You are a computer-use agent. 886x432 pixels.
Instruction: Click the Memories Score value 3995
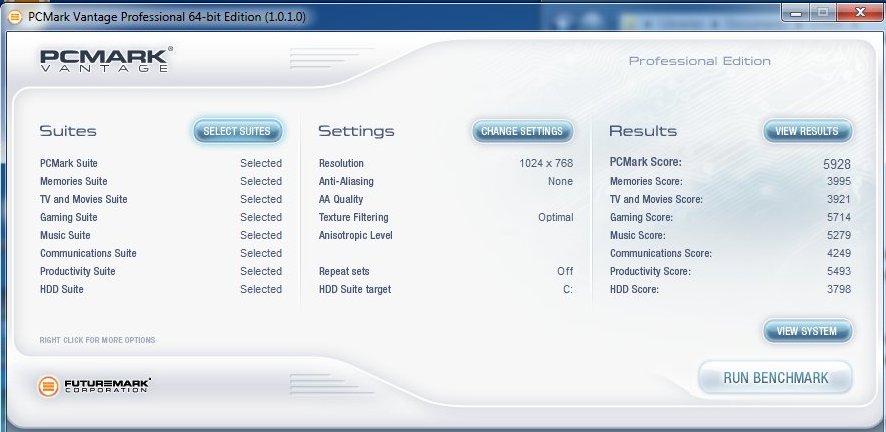(x=839, y=181)
